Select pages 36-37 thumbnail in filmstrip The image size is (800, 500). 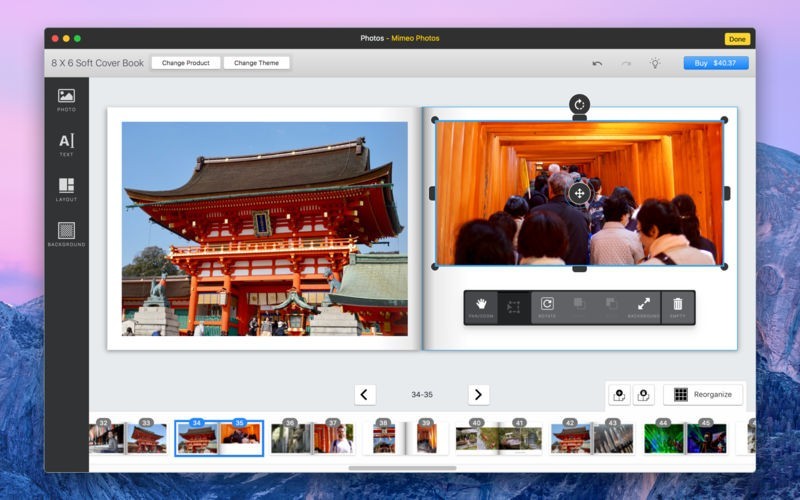312,438
